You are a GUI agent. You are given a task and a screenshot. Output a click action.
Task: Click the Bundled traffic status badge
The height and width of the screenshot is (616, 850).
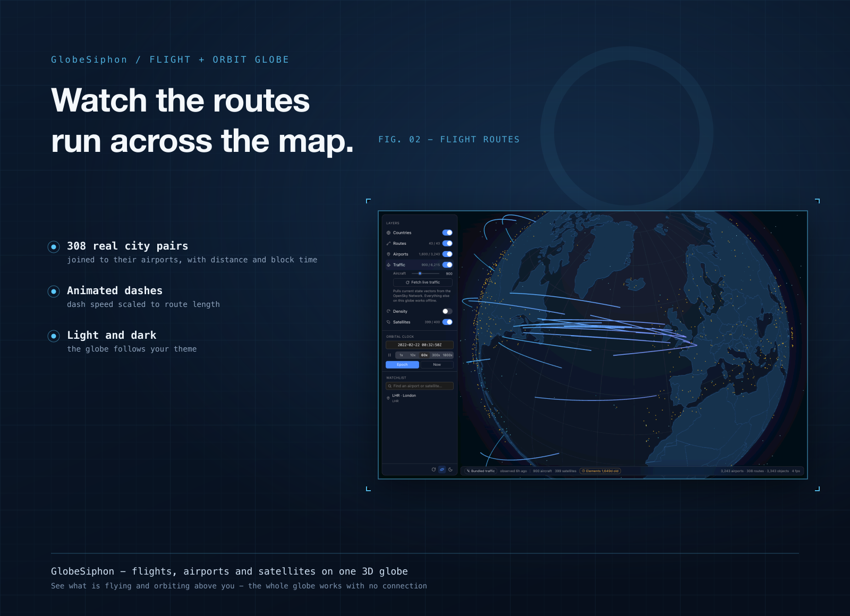480,471
